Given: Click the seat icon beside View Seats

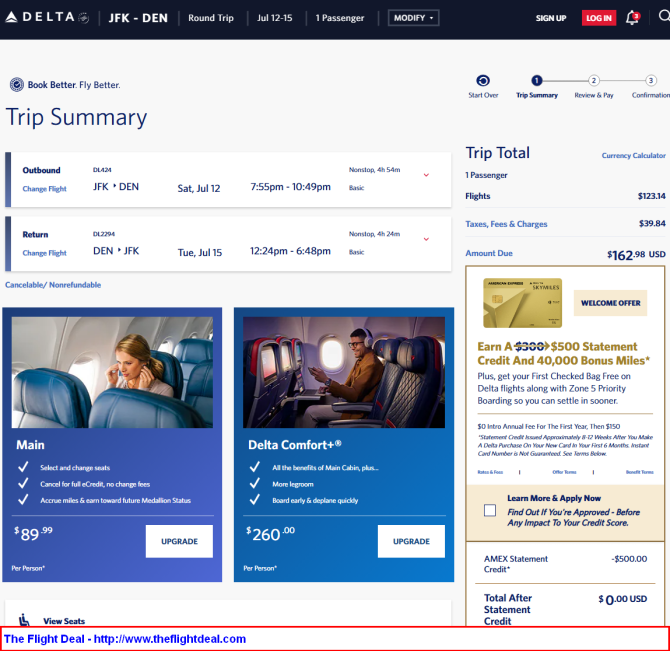Looking at the screenshot, I should coord(24,620).
